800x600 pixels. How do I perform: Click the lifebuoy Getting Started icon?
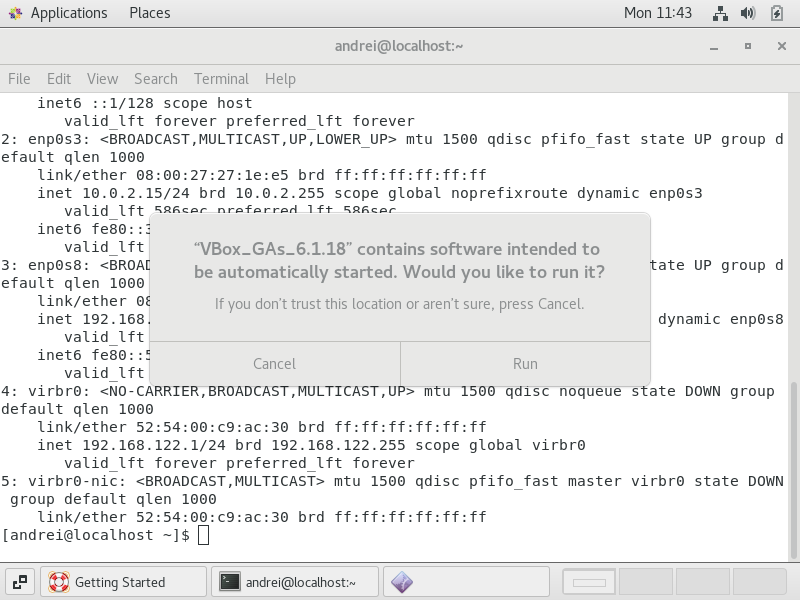tap(59, 582)
